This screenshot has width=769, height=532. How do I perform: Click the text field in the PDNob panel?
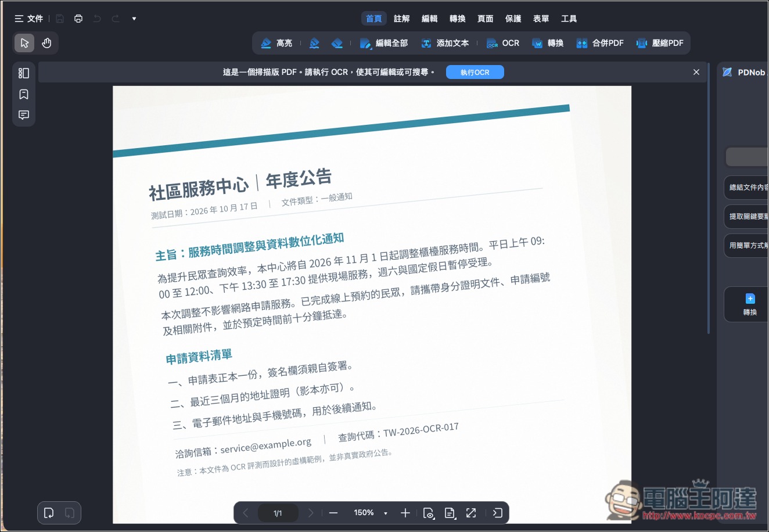coord(748,157)
